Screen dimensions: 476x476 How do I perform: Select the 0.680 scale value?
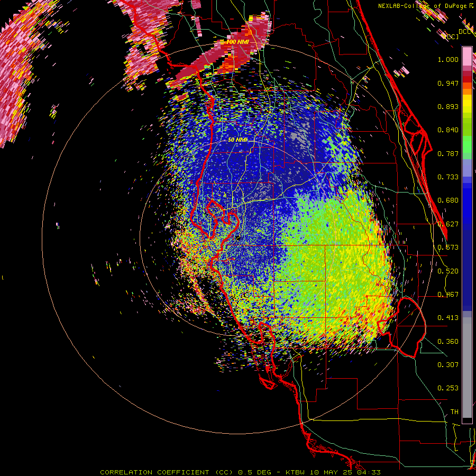(x=448, y=200)
